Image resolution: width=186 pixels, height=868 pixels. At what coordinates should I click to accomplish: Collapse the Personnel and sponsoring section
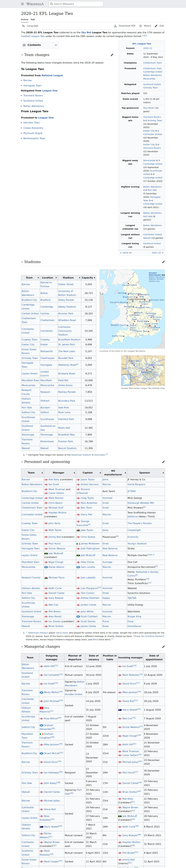tap(22, 462)
